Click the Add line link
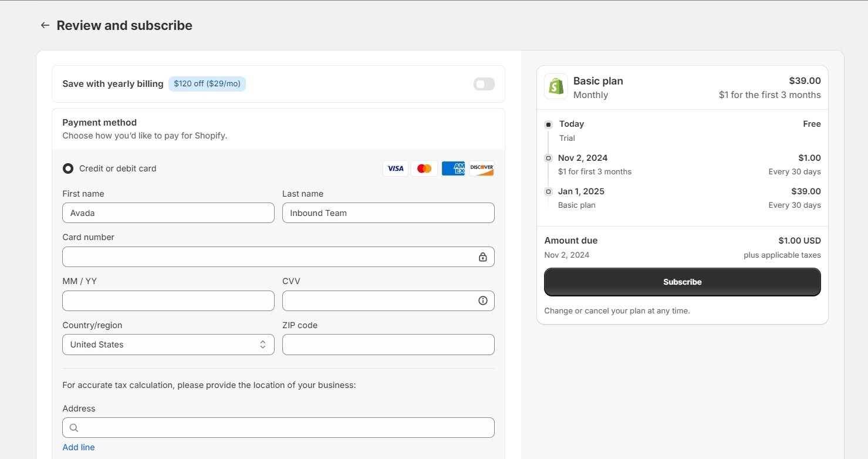Screen dimensions: 868x459 click(x=79, y=447)
